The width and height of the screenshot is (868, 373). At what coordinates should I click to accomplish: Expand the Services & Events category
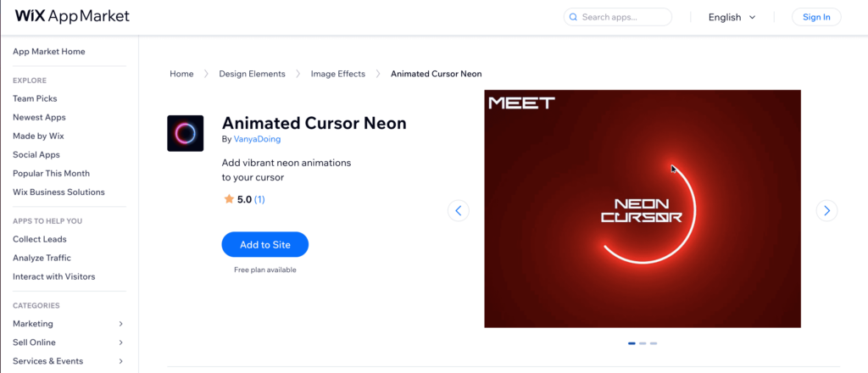(70, 361)
